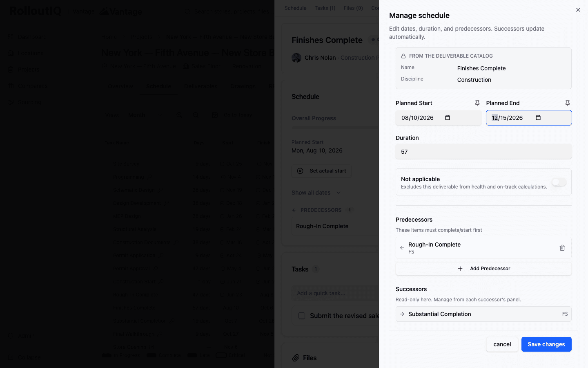This screenshot has height=368, width=588.
Task: Click Go to Today
Action: coord(232,115)
